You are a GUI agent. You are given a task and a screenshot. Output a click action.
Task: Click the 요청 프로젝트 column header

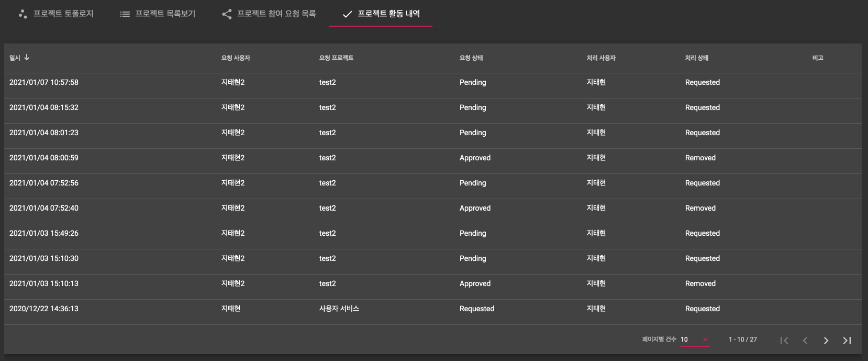pyautogui.click(x=336, y=58)
